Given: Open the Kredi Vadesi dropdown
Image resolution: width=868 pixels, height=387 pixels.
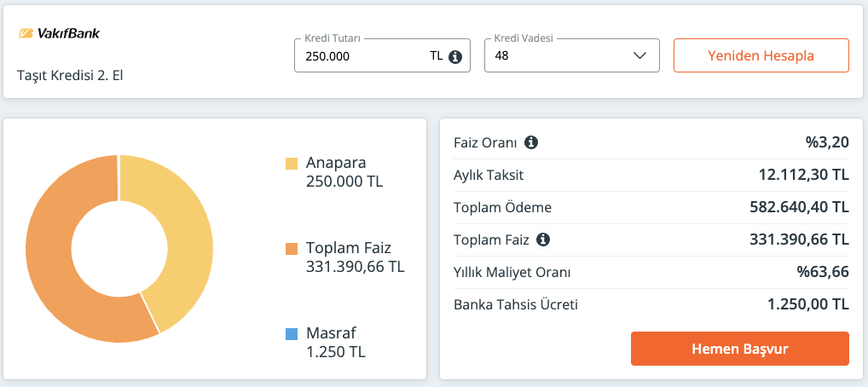Looking at the screenshot, I should (x=572, y=55).
